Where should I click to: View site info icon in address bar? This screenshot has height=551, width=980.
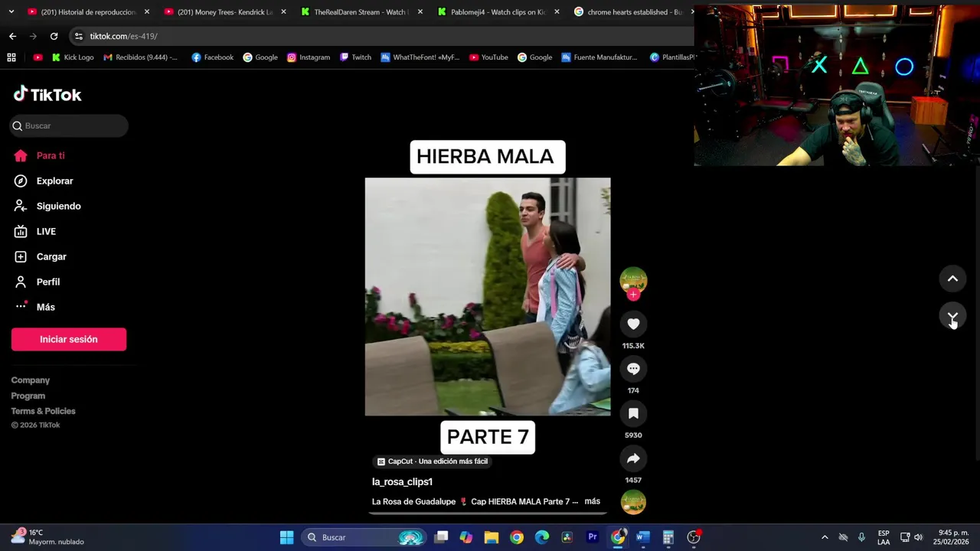(x=78, y=36)
